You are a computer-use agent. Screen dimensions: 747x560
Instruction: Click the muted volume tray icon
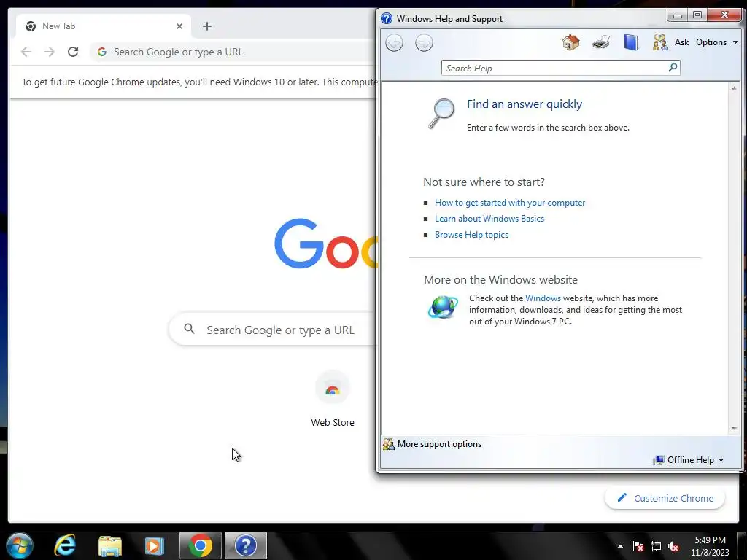click(673, 546)
